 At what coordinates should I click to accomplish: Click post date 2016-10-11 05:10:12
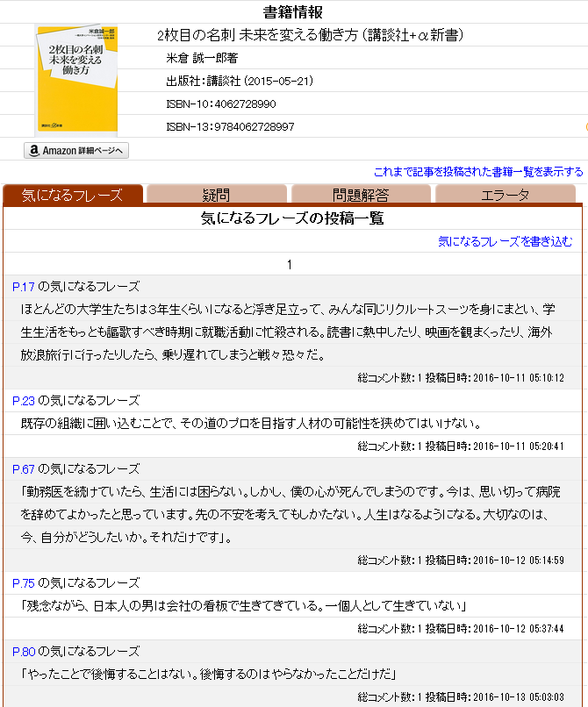pos(519,378)
